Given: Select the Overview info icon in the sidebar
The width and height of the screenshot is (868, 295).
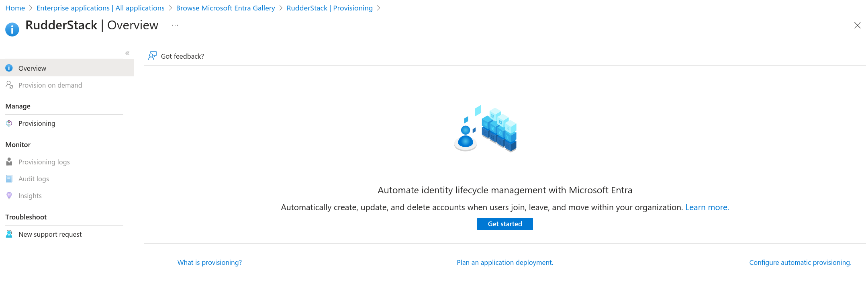Looking at the screenshot, I should click(x=9, y=68).
